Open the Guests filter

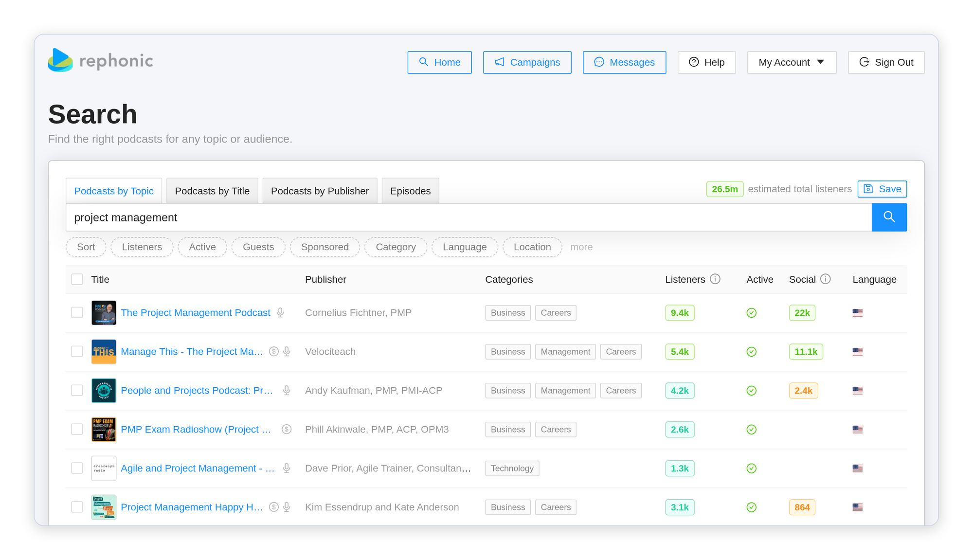click(258, 247)
